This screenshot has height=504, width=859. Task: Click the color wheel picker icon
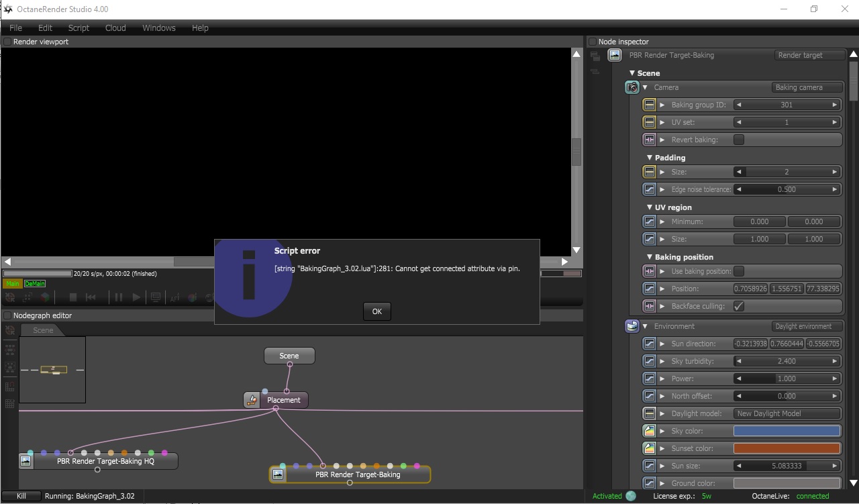pos(192,298)
